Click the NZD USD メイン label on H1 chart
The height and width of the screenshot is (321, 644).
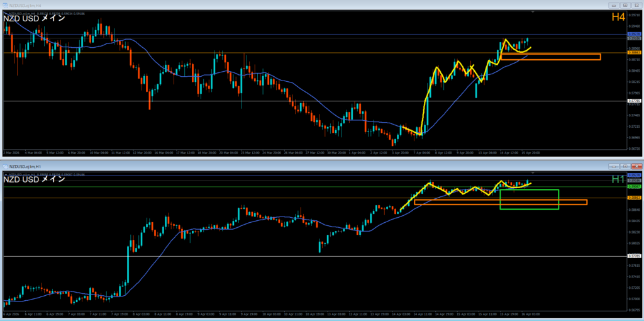(x=34, y=179)
